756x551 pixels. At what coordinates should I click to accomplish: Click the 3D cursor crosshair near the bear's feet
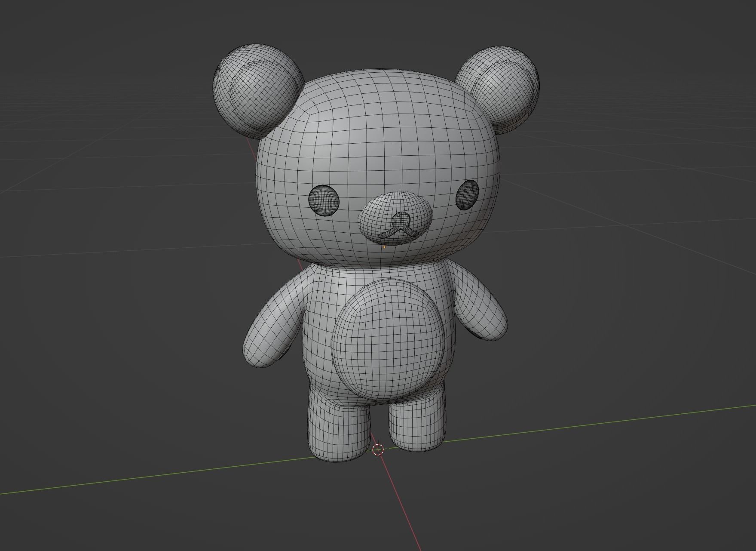(x=378, y=450)
